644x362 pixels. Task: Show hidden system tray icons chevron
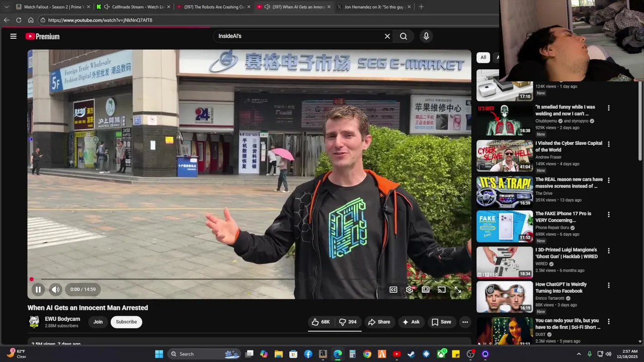579,354
